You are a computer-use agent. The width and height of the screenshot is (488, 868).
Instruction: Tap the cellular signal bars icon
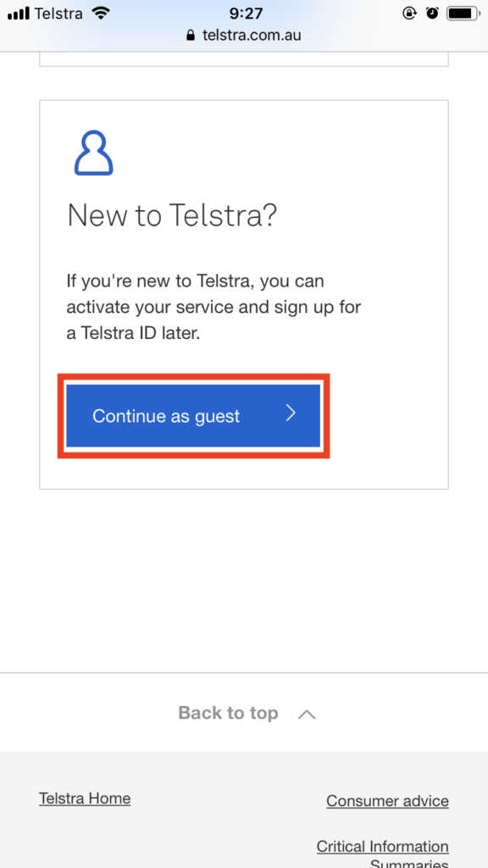point(19,14)
